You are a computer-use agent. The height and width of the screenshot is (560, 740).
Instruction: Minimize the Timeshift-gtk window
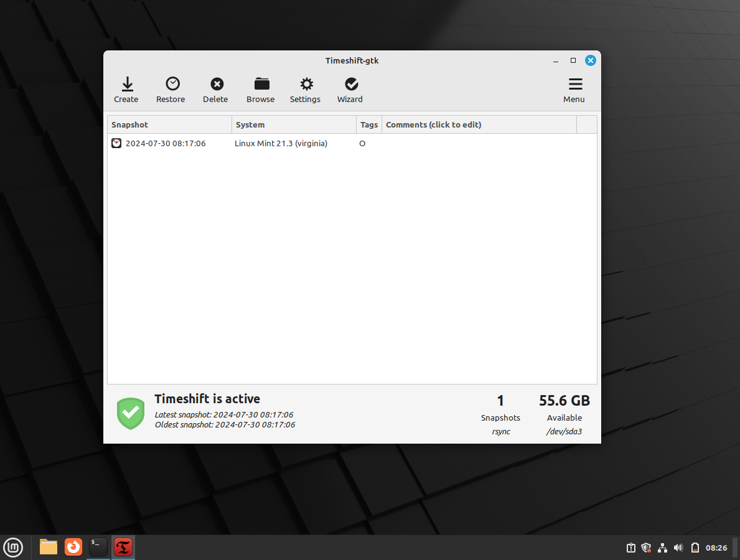pyautogui.click(x=556, y=60)
